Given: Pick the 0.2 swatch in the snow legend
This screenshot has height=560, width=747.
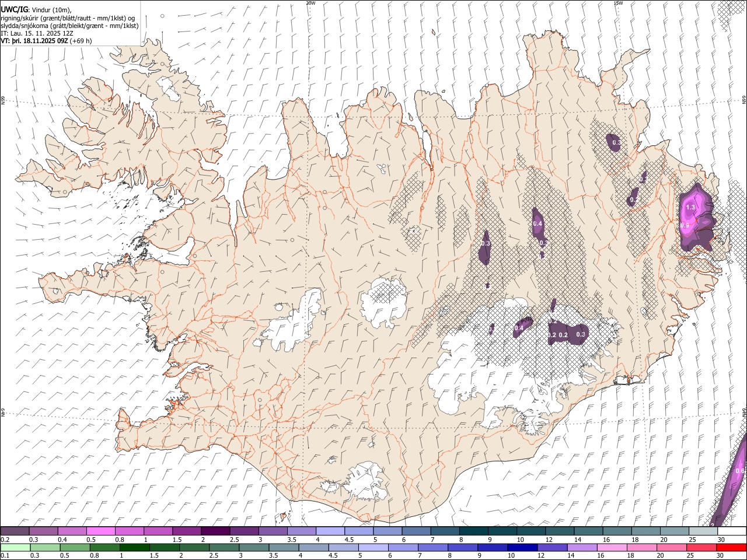Looking at the screenshot, I should (15, 531).
